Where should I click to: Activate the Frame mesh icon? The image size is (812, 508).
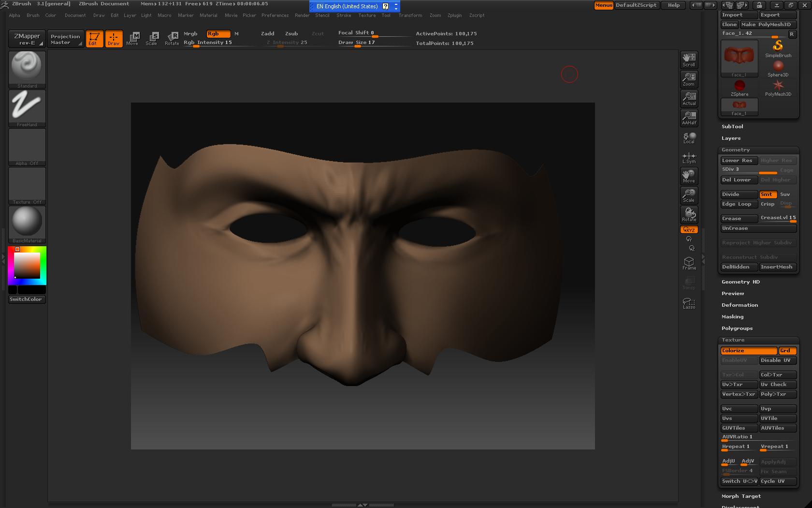pyautogui.click(x=689, y=263)
